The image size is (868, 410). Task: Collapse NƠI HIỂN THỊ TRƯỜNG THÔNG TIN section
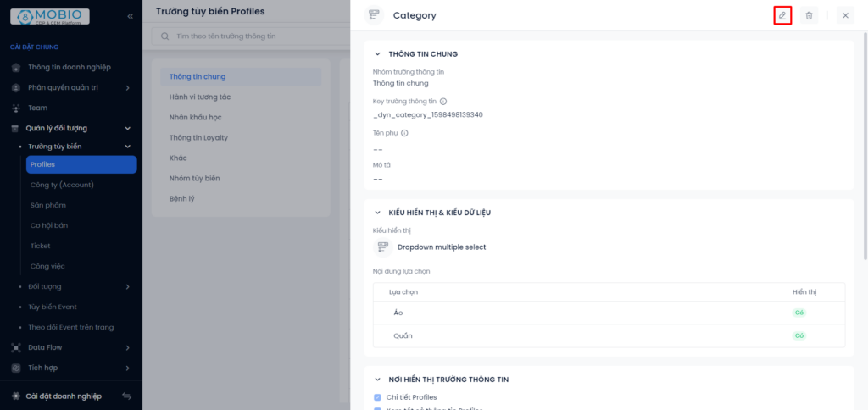(377, 380)
